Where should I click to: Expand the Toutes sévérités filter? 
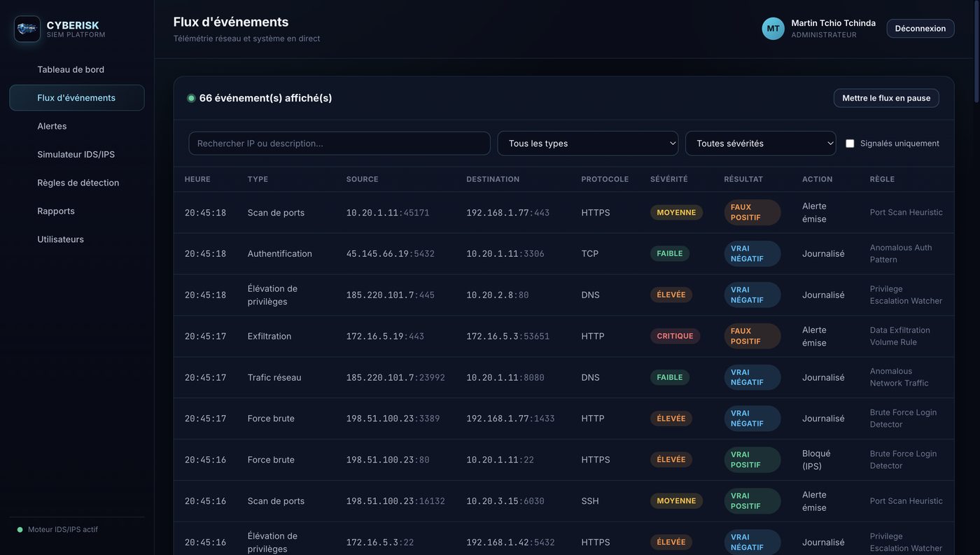coord(760,143)
